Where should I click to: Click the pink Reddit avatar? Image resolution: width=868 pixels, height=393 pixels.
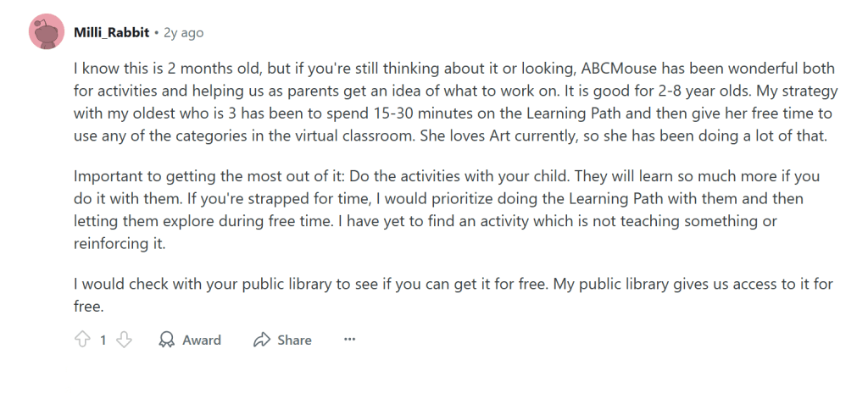pyautogui.click(x=47, y=33)
